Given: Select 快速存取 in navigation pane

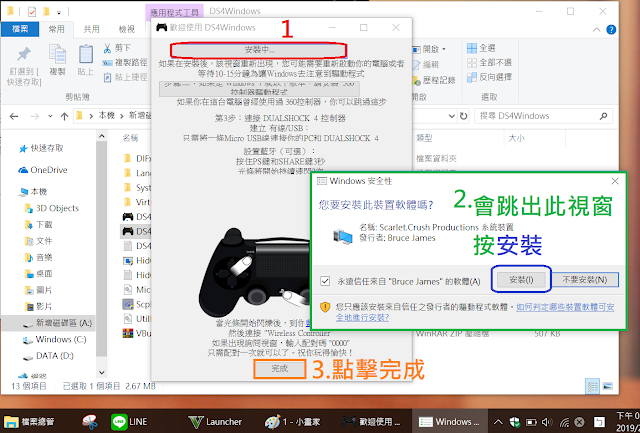Looking at the screenshot, I should tap(42, 149).
